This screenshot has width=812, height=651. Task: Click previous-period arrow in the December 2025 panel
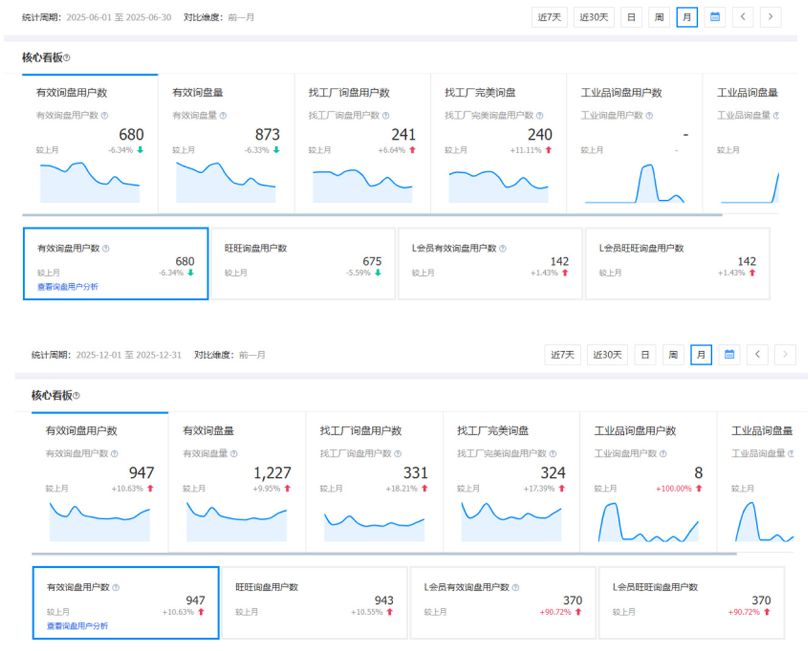(757, 354)
